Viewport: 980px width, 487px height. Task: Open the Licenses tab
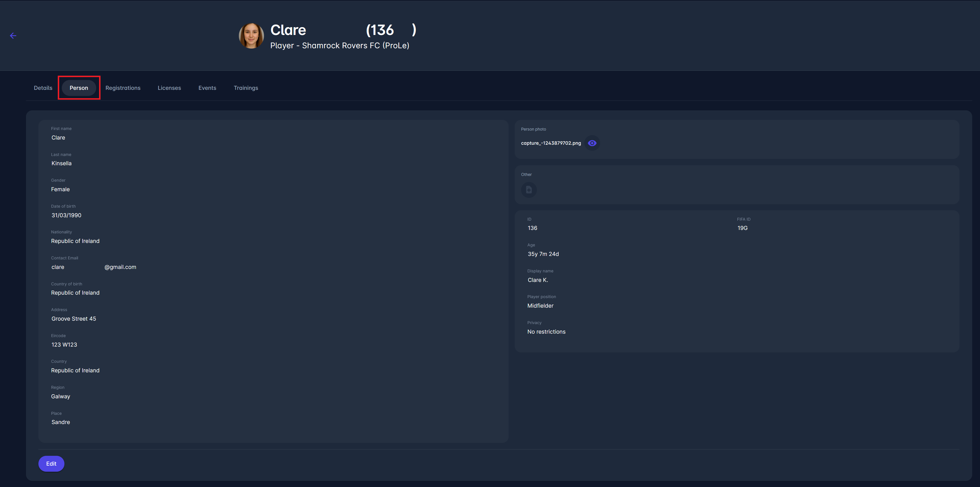pyautogui.click(x=169, y=88)
